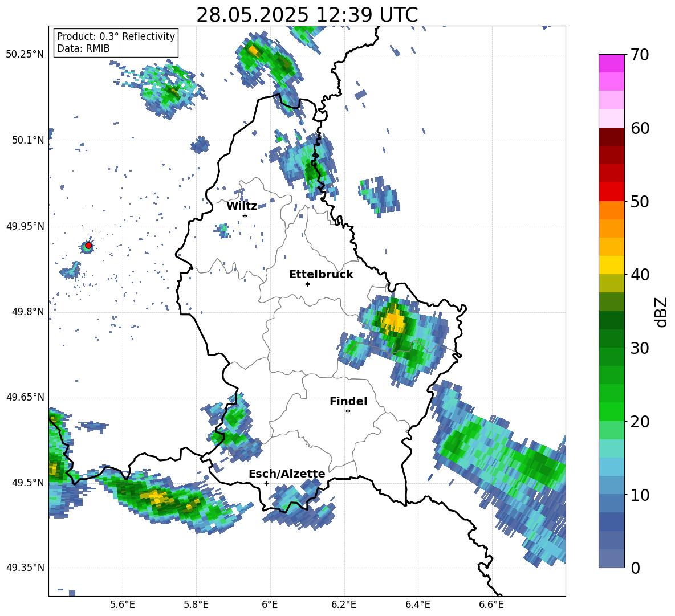
Task: Click the 50 value on colorbar
Action: pyautogui.click(x=639, y=201)
